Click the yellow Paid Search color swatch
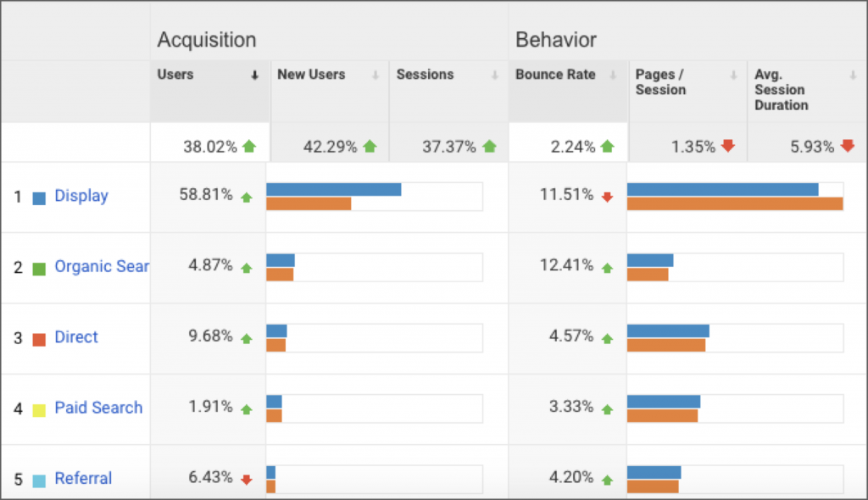The height and width of the screenshot is (500, 868). (x=39, y=410)
